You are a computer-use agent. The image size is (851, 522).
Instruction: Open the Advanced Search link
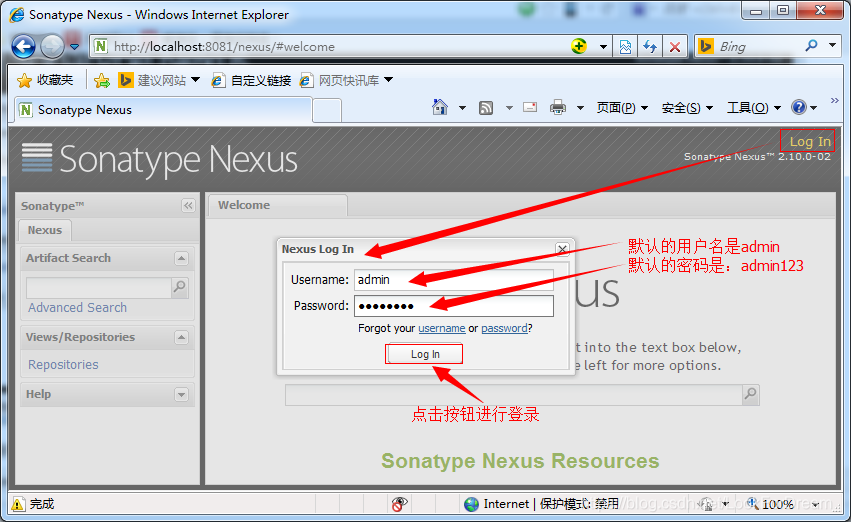coord(78,308)
